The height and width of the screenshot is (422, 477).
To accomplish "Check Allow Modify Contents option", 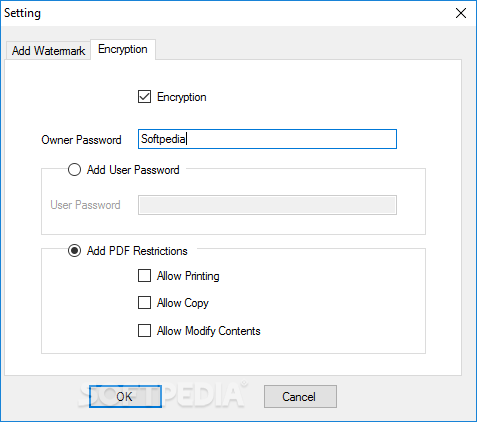I will [x=144, y=331].
